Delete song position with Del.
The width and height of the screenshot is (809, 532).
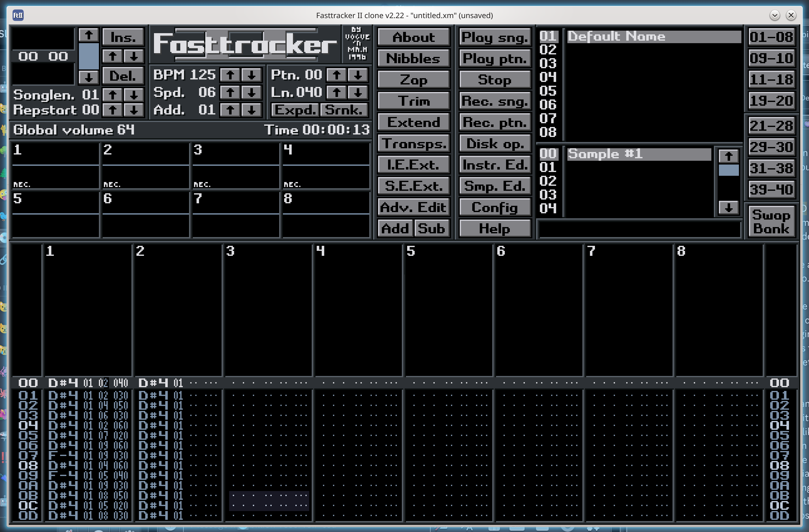pos(123,76)
